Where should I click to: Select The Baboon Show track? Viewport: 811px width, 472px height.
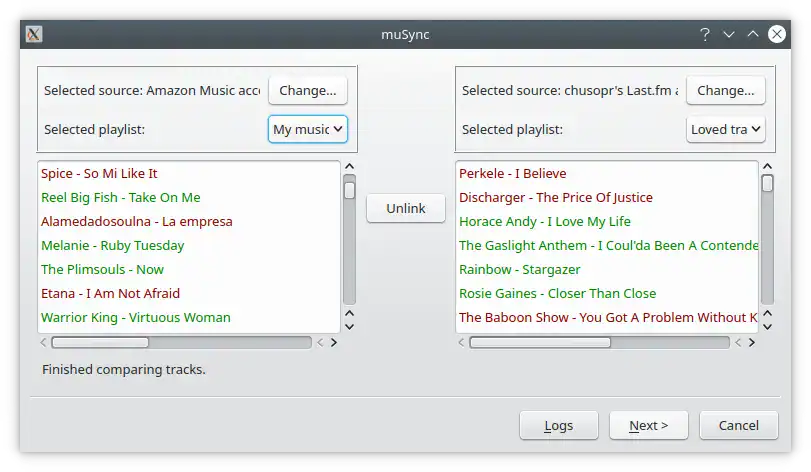coord(608,317)
